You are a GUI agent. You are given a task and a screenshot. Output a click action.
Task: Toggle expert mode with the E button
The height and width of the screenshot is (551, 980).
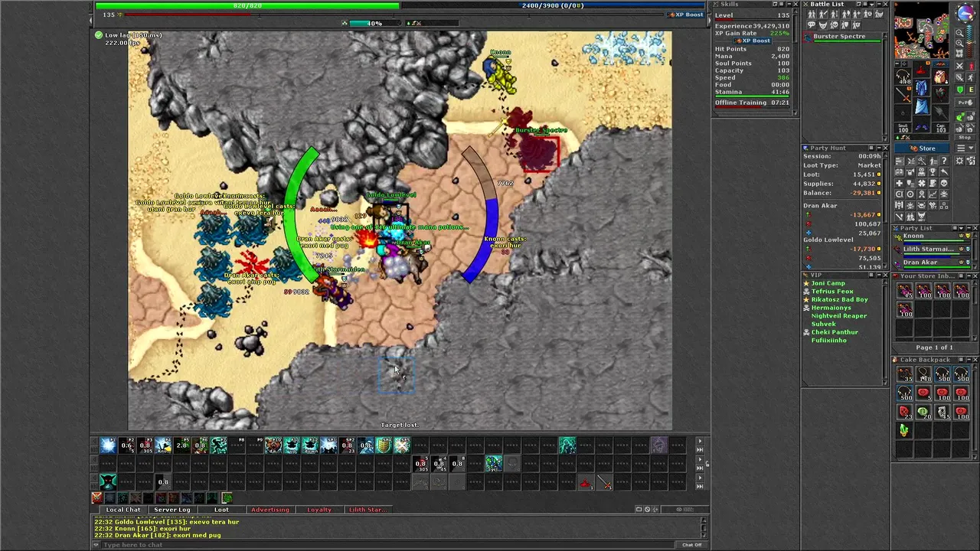point(971,90)
